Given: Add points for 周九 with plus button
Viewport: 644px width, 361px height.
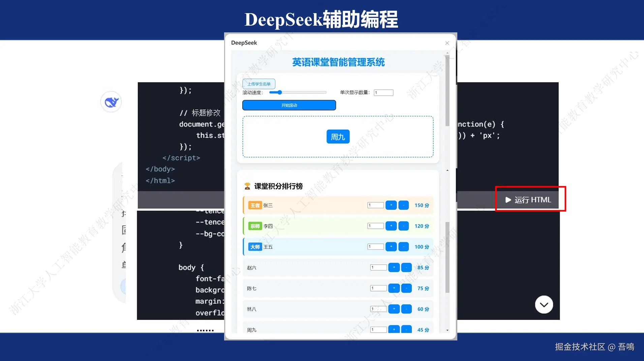Looking at the screenshot, I should click(394, 329).
